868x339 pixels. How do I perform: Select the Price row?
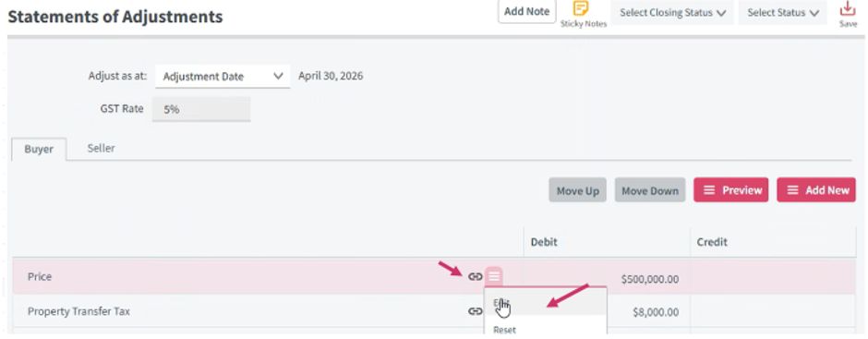(x=435, y=276)
